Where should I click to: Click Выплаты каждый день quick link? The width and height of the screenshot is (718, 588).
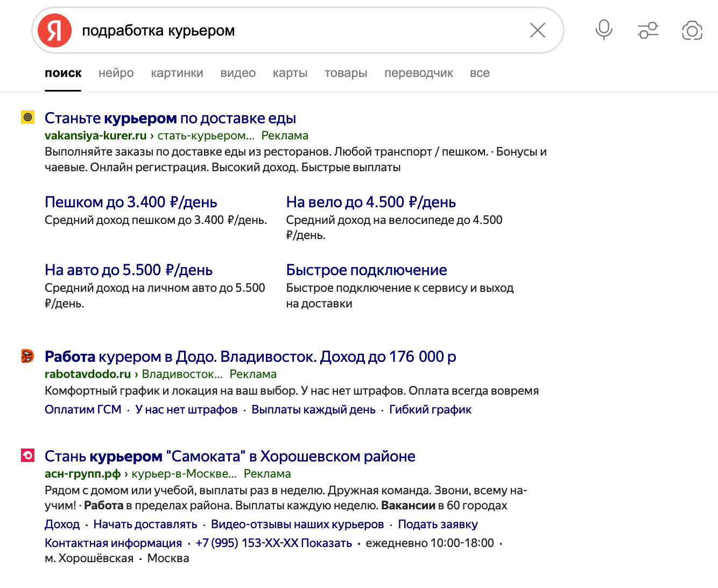[x=313, y=409]
